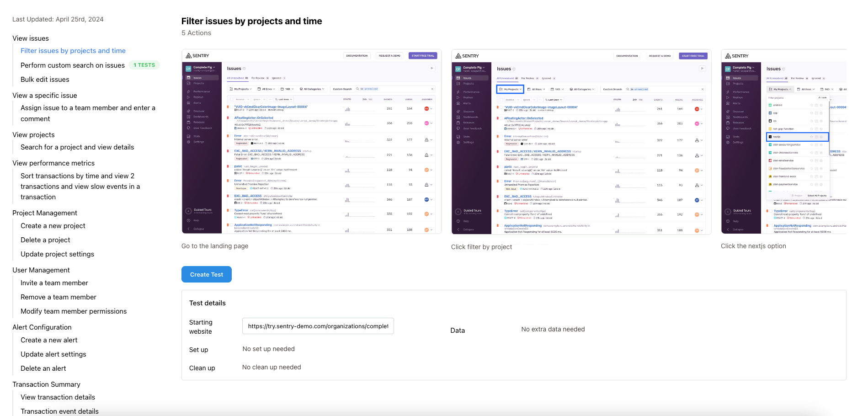Click the Create Test button
This screenshot has height=416, width=868.
point(207,274)
